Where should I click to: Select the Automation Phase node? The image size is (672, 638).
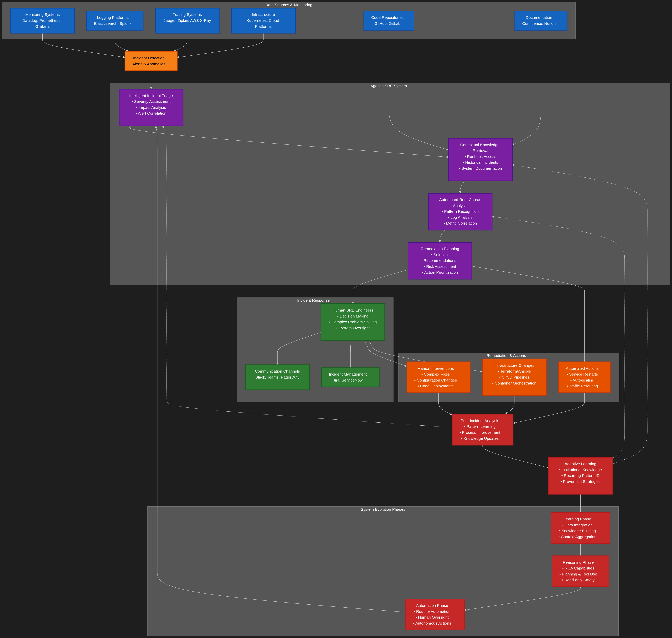pyautogui.click(x=435, y=614)
